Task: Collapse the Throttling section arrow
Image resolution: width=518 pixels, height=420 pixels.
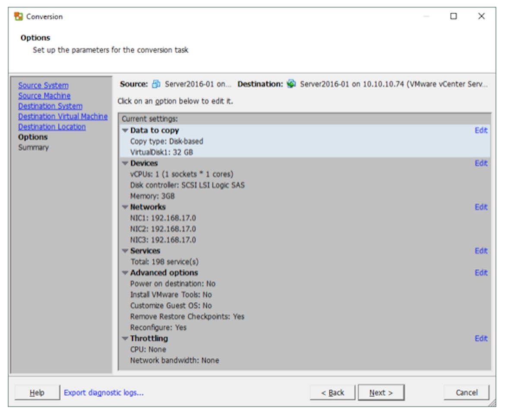Action: coord(125,338)
